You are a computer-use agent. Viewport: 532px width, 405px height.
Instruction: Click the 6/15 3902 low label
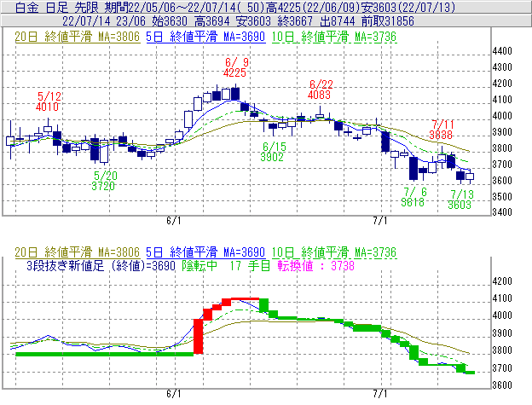tap(273, 152)
